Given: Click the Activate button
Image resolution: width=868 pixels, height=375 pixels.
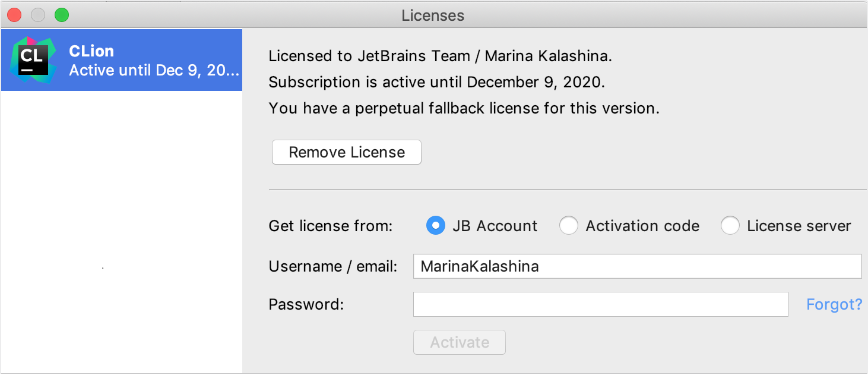Looking at the screenshot, I should tap(460, 342).
